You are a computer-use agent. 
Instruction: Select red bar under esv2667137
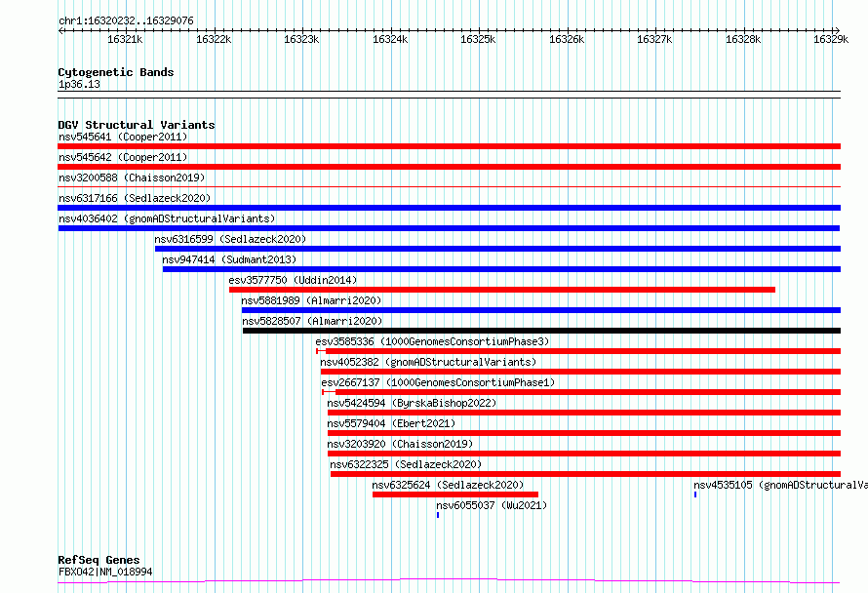click(x=581, y=392)
